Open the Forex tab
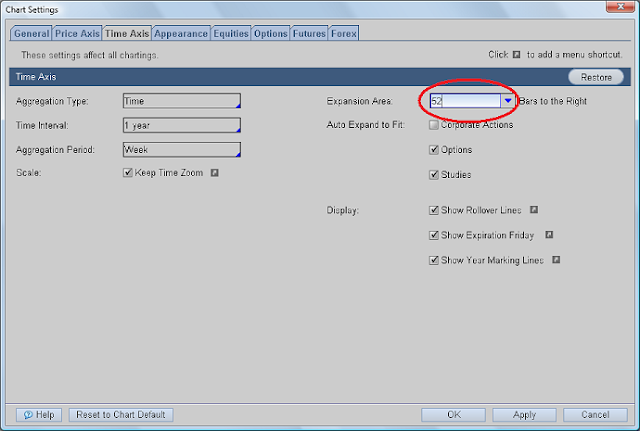This screenshot has height=431, width=640. click(344, 33)
